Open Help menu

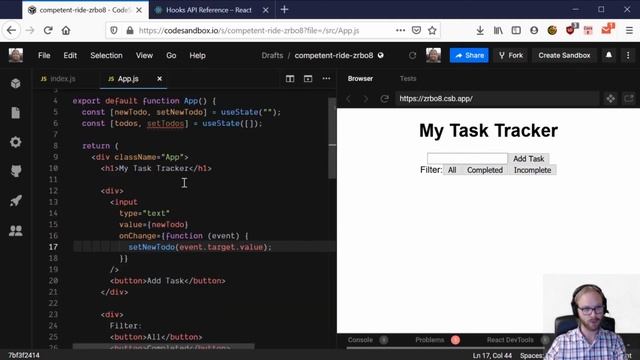[197, 56]
